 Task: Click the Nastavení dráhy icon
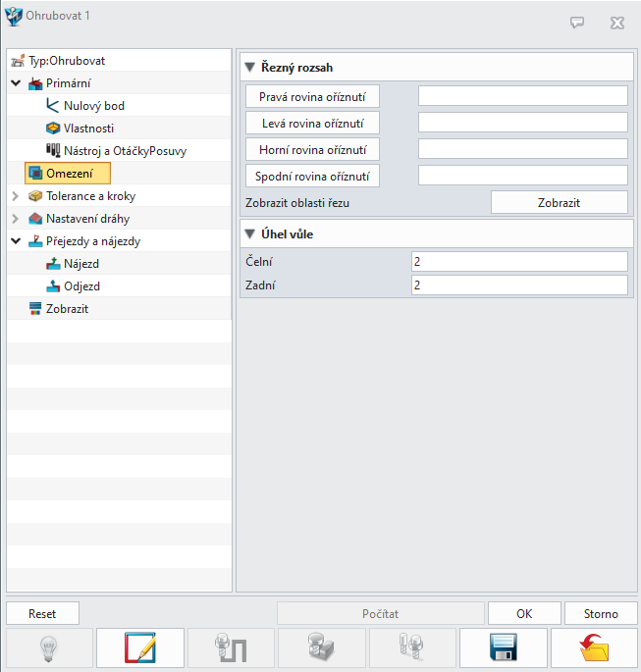point(35,219)
